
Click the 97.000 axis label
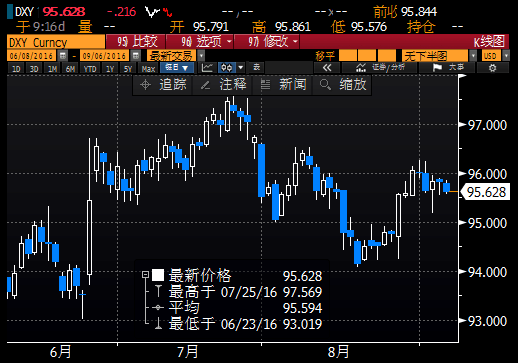click(x=487, y=125)
